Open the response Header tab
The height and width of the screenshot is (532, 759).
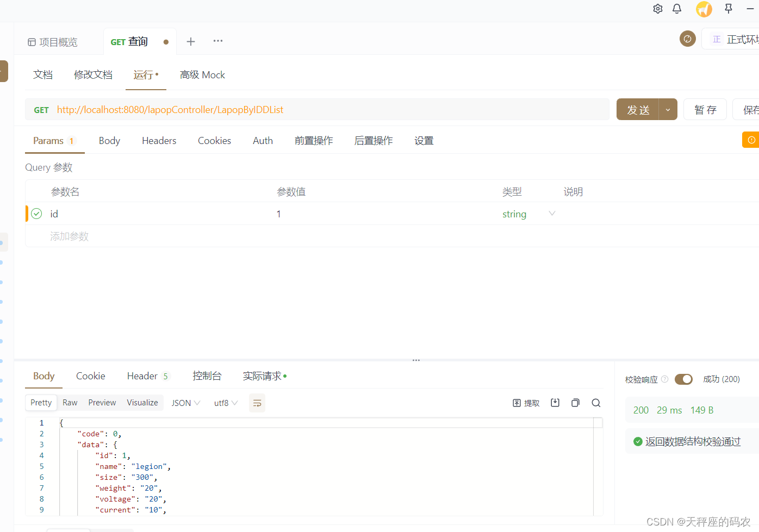point(148,376)
